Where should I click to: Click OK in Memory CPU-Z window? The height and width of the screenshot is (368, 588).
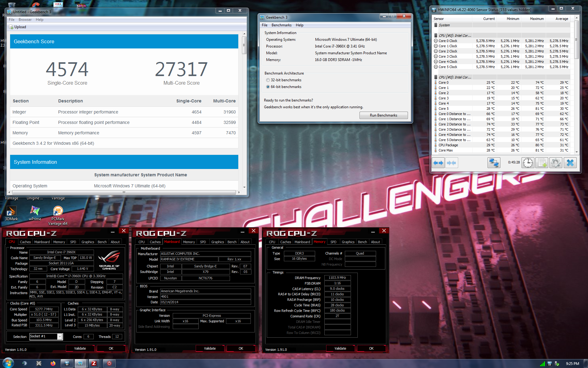tap(371, 348)
